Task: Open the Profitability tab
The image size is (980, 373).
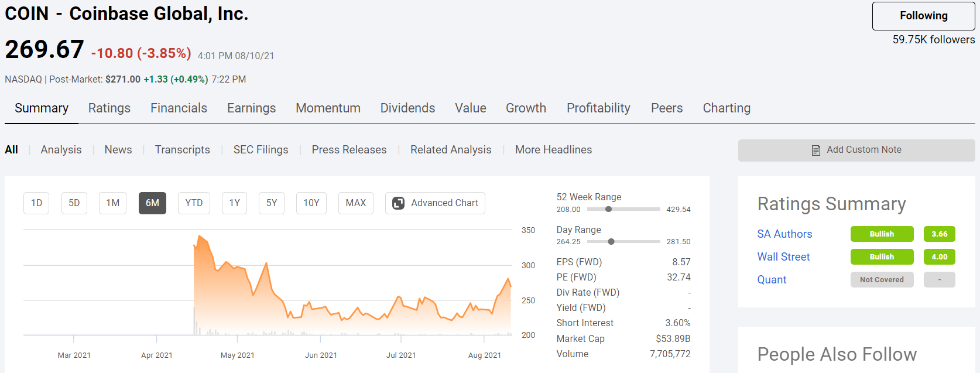Action: coord(598,108)
